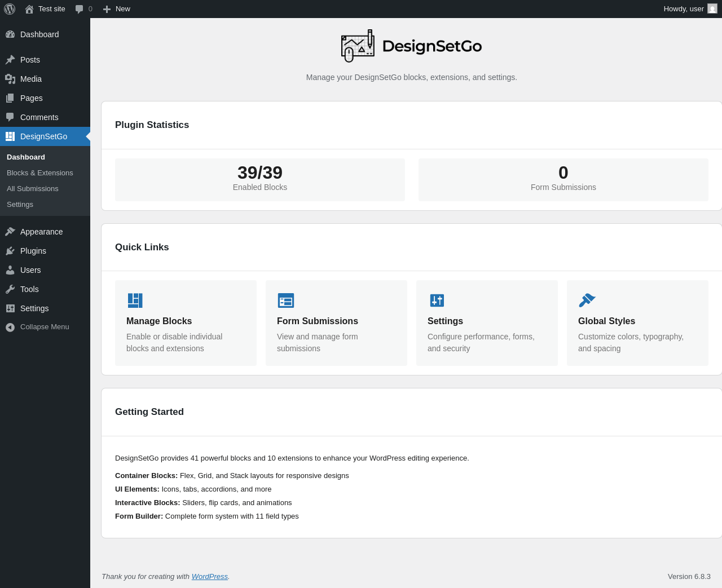The width and height of the screenshot is (722, 588).
Task: Go to All Submissions submenu page
Action: (x=33, y=189)
